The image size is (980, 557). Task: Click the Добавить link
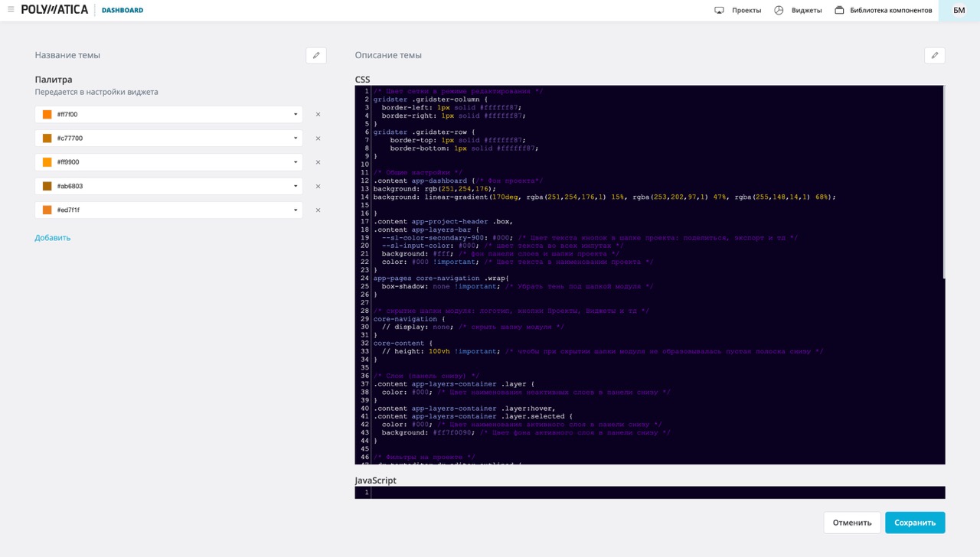pos(53,238)
